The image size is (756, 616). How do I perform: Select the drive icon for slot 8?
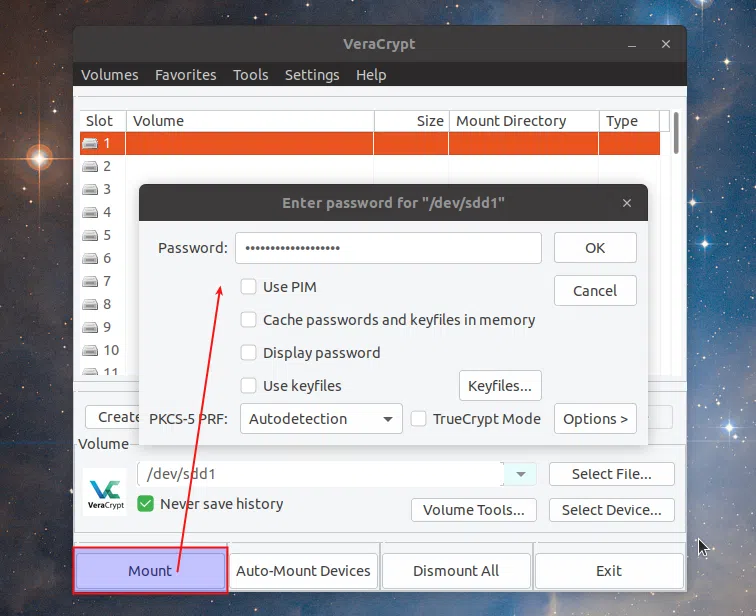pos(90,304)
